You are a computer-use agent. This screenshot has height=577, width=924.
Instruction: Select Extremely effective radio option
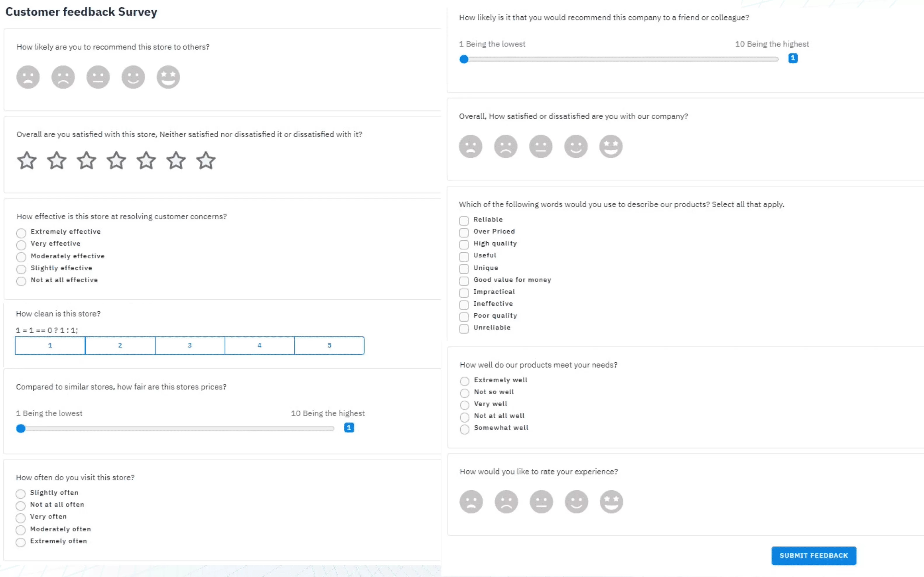click(21, 233)
